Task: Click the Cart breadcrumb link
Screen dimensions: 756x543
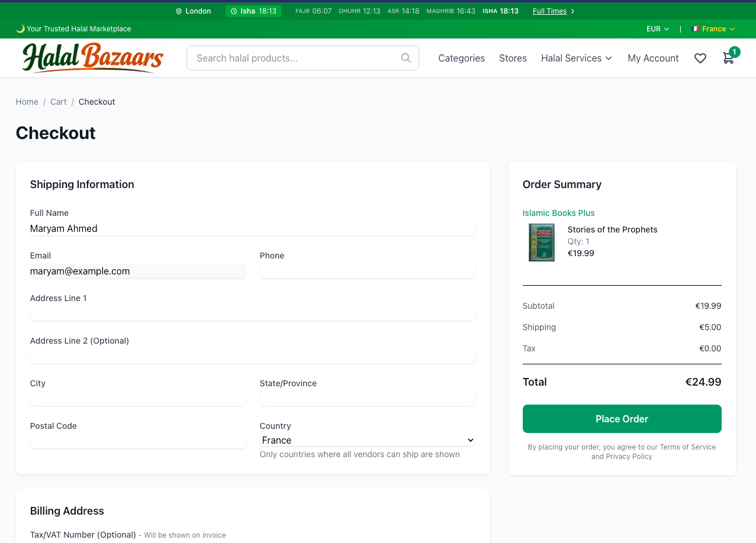Action: click(59, 102)
